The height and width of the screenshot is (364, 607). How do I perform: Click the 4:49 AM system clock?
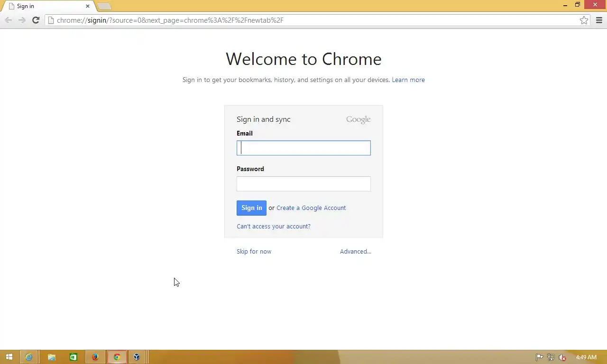point(586,357)
